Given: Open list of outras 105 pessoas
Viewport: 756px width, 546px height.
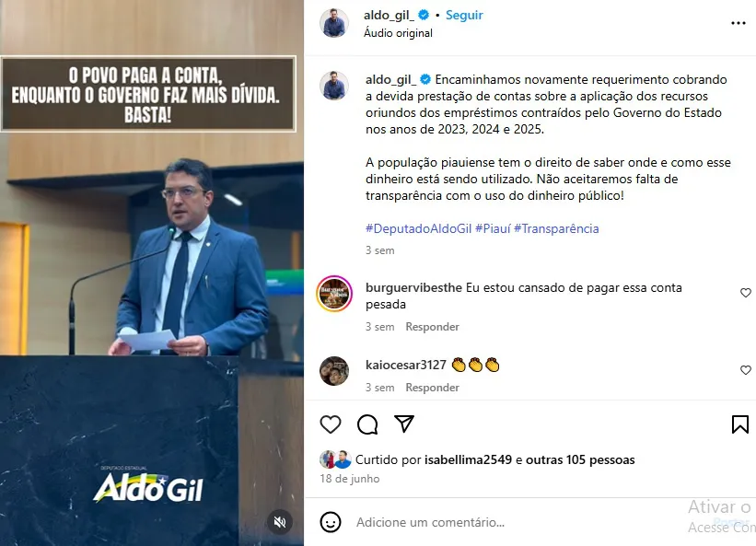Looking at the screenshot, I should pyautogui.click(x=580, y=459).
